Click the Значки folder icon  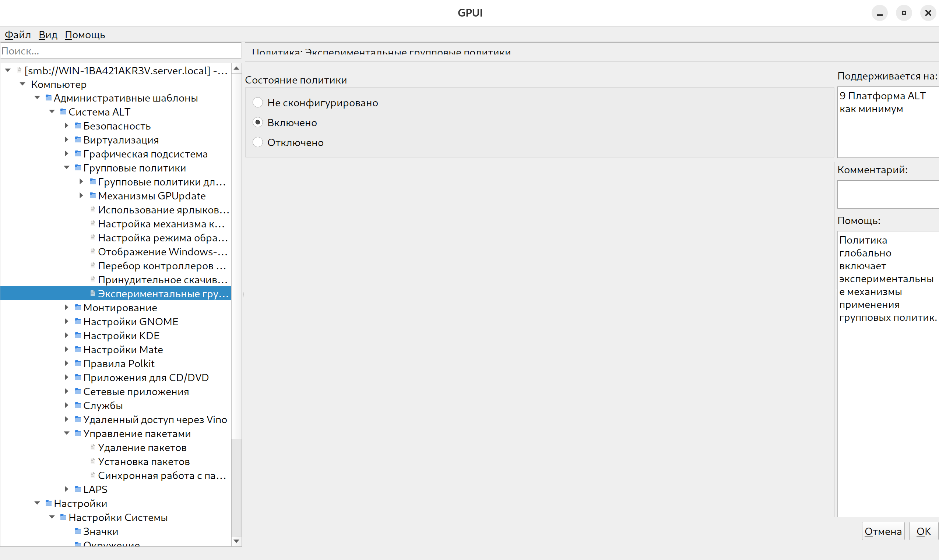[78, 531]
